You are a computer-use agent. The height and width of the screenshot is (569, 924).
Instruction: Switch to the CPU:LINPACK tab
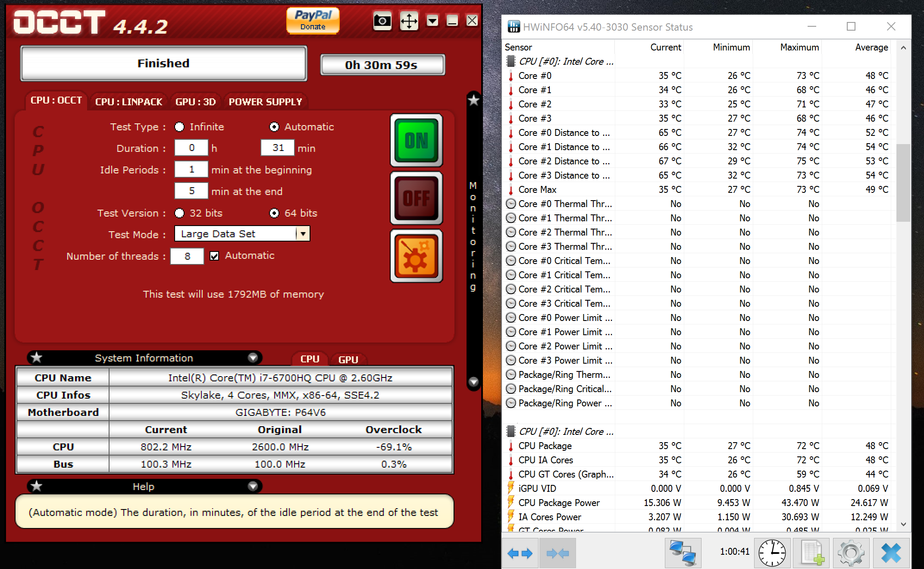(x=128, y=102)
